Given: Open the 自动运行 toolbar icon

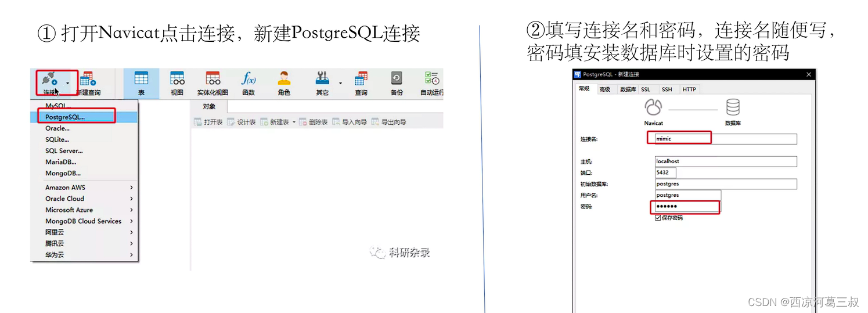Looking at the screenshot, I should (432, 78).
